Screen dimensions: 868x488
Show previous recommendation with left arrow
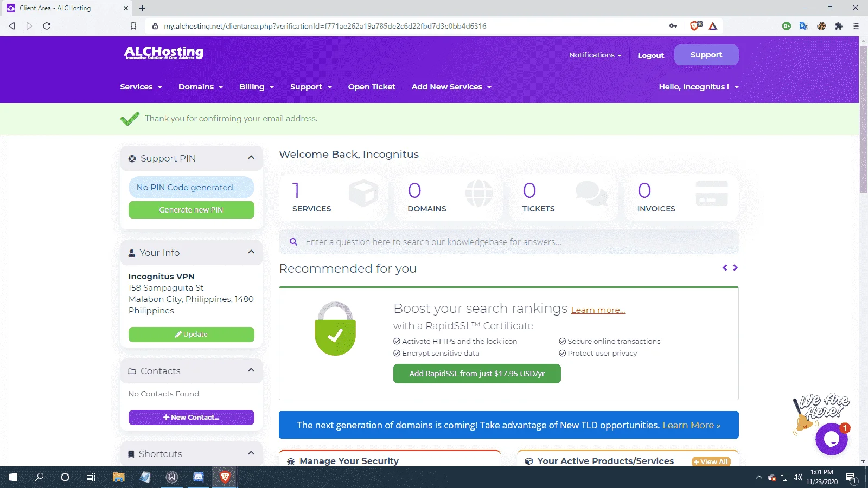click(x=725, y=268)
